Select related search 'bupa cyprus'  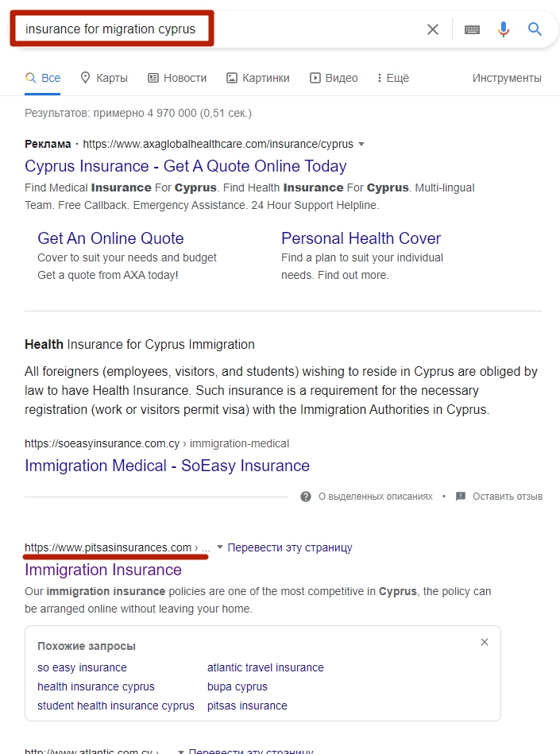click(x=238, y=686)
